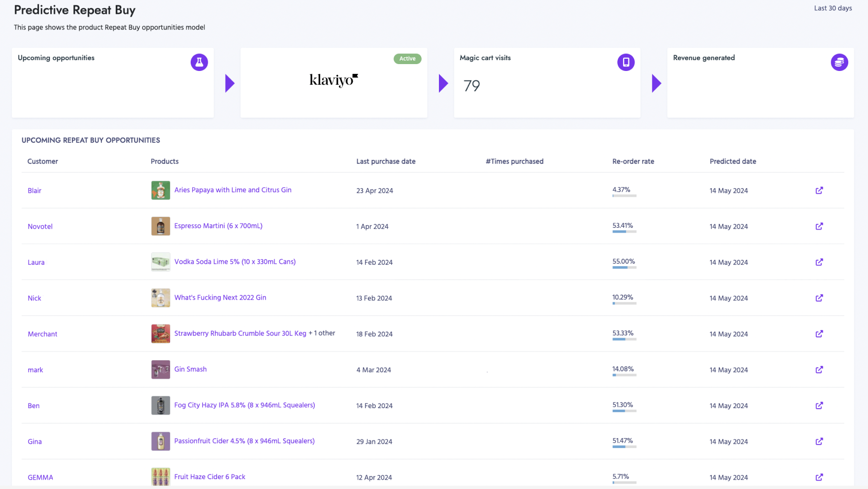This screenshot has width=868, height=489.
Task: Click the '+ 1 other' text in Merchant row
Action: (x=322, y=333)
